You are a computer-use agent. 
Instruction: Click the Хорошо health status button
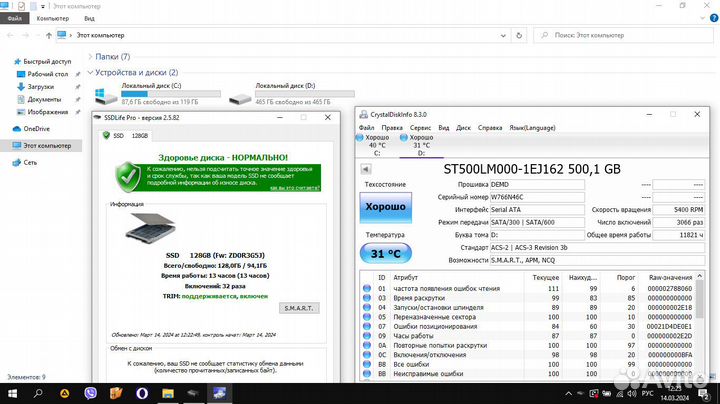(x=386, y=207)
